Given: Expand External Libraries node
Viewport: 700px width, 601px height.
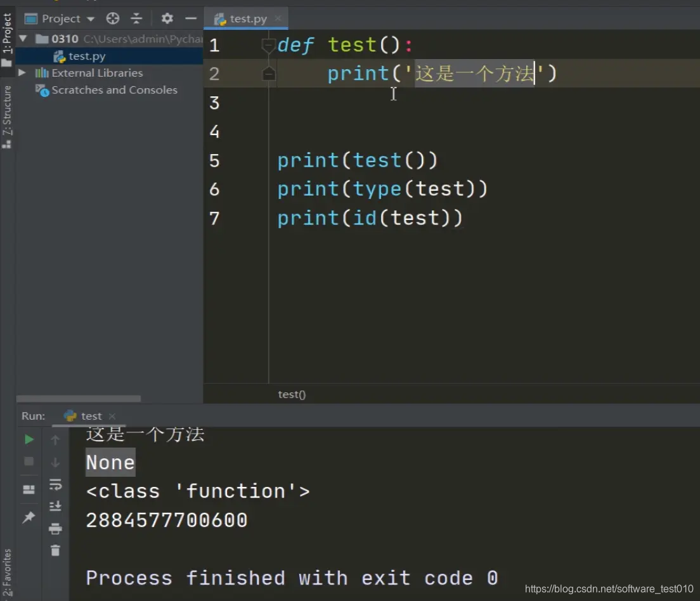Looking at the screenshot, I should (22, 72).
